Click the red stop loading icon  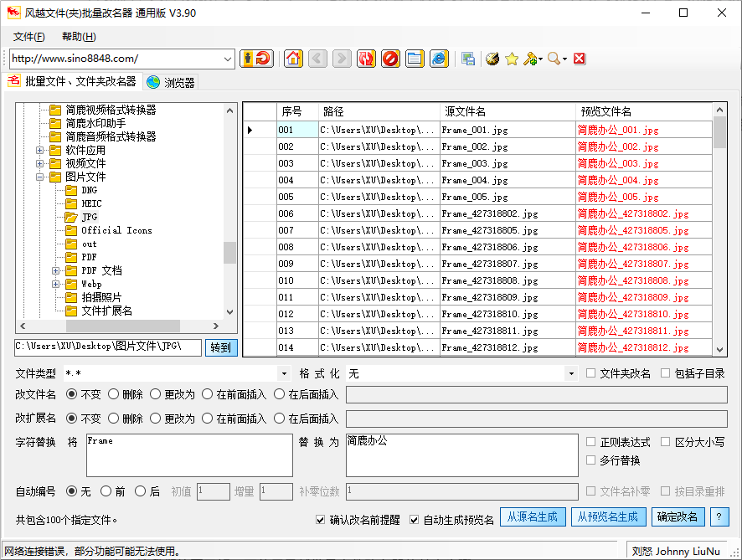390,59
